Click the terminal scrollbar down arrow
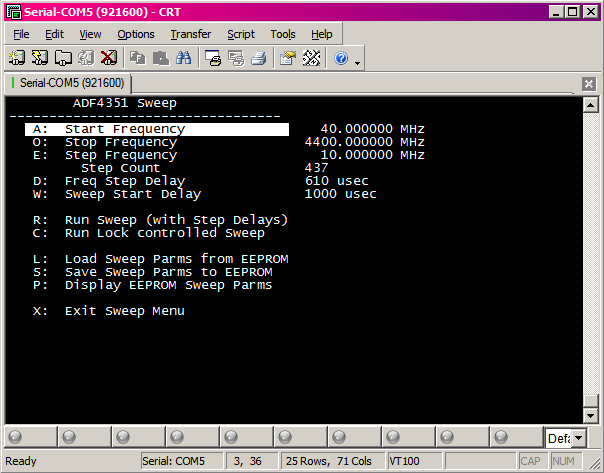The height and width of the screenshot is (473, 604). coord(591,415)
